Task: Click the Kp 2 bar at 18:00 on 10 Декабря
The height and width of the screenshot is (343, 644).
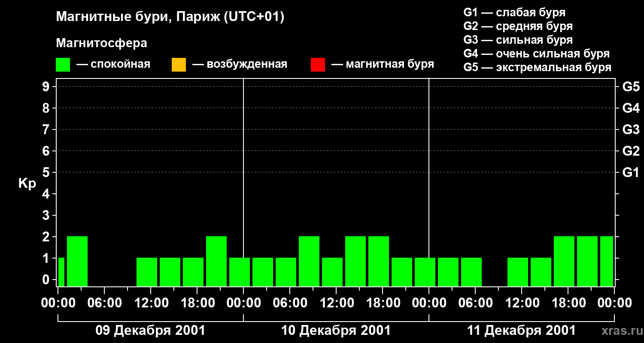Action: pyautogui.click(x=379, y=262)
